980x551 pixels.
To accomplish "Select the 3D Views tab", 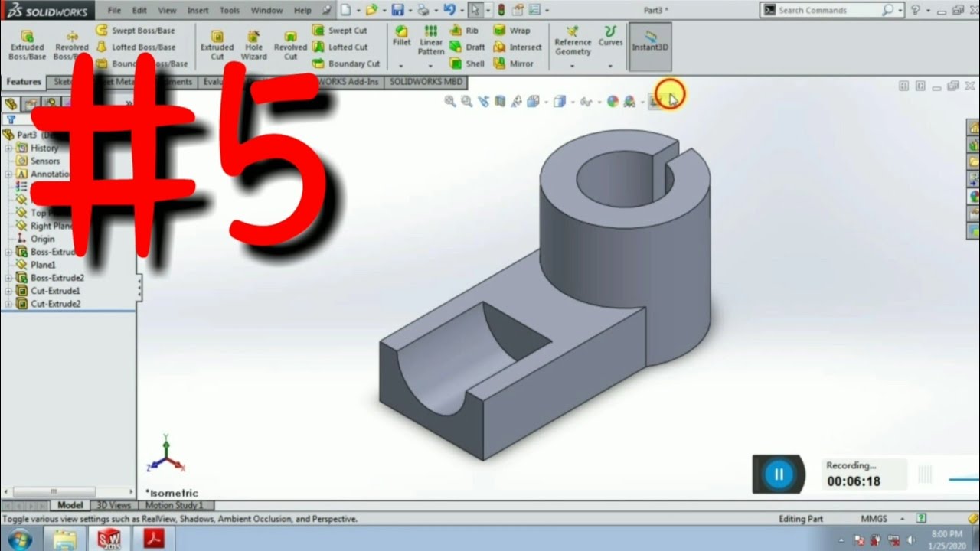I will [113, 505].
